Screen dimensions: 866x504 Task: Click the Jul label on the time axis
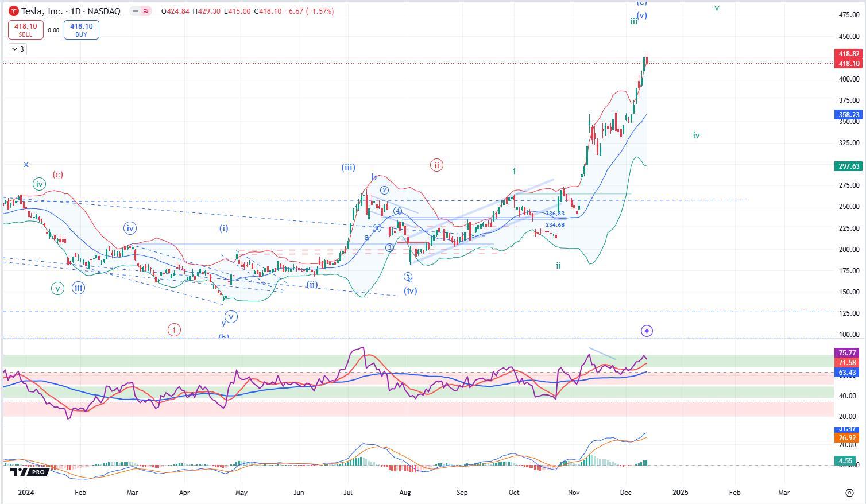pyautogui.click(x=347, y=493)
